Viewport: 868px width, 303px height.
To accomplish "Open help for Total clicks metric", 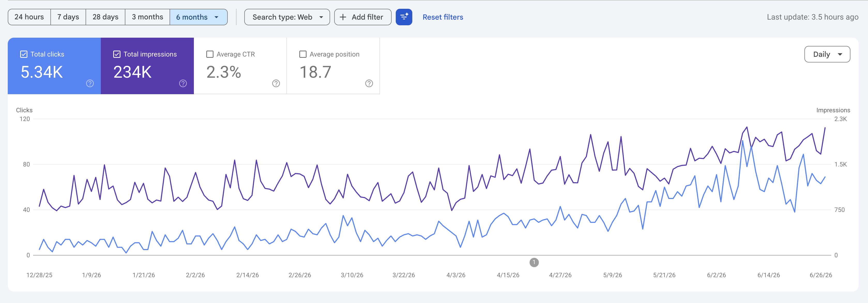I will (x=90, y=83).
